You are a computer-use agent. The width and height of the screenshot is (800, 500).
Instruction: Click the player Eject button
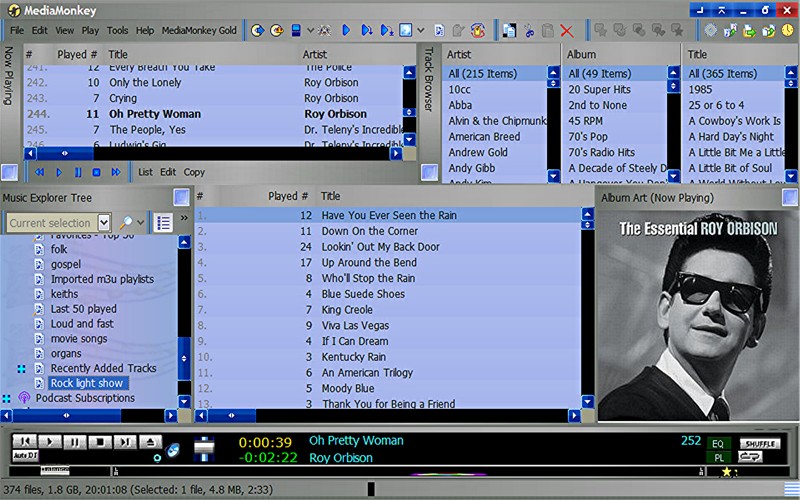click(x=150, y=442)
